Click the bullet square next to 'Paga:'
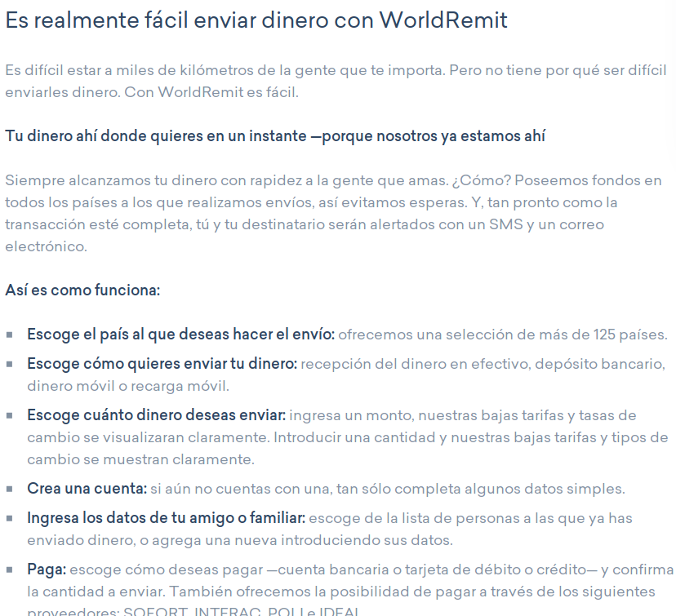The height and width of the screenshot is (616, 676). pyautogui.click(x=10, y=569)
